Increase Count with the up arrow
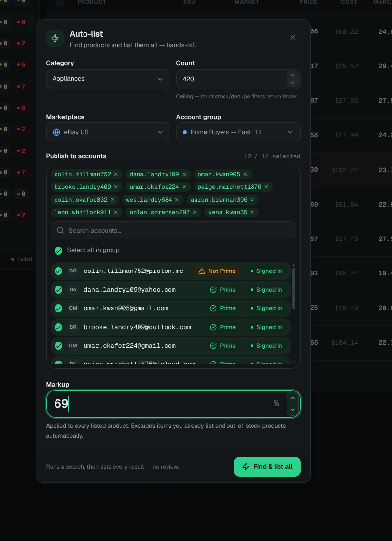The width and height of the screenshot is (392, 541). point(293,75)
